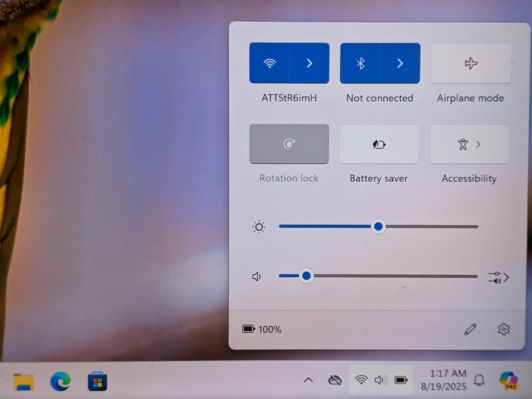532x399 pixels.
Task: Open the sound output selector
Action: 498,277
